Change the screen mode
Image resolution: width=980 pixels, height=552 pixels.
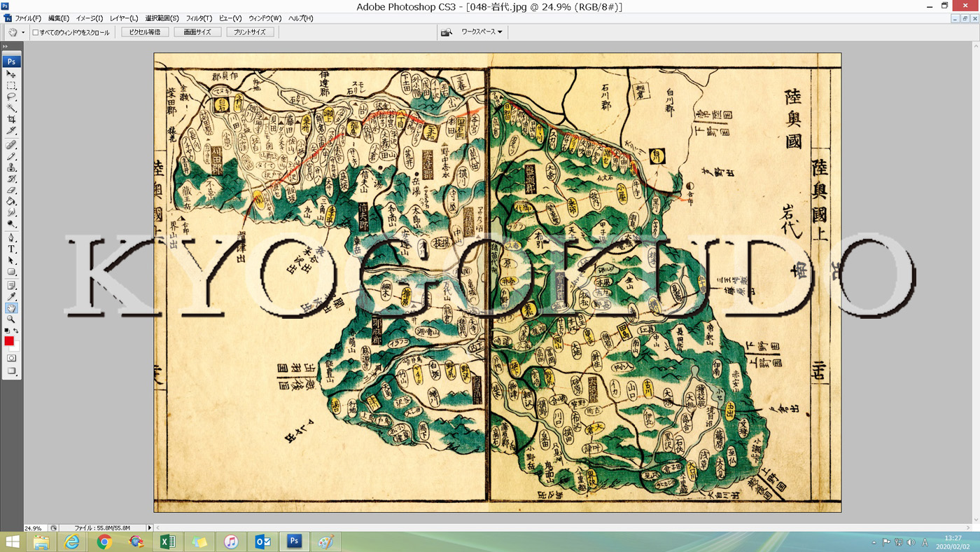[11, 371]
